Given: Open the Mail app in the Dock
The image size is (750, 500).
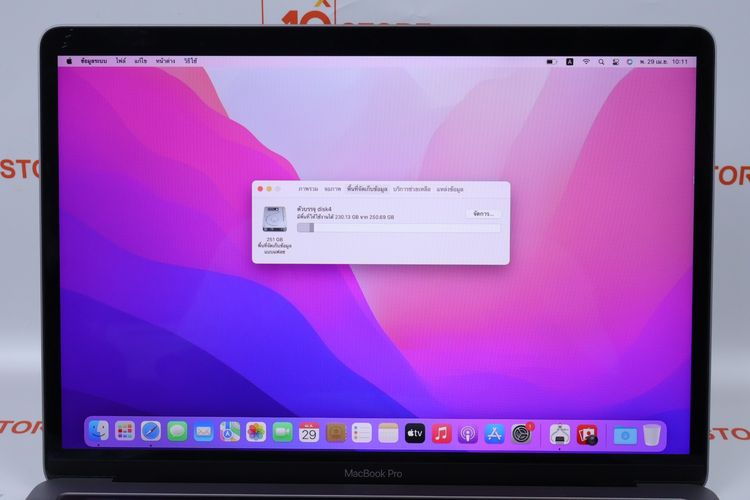Looking at the screenshot, I should 203,433.
